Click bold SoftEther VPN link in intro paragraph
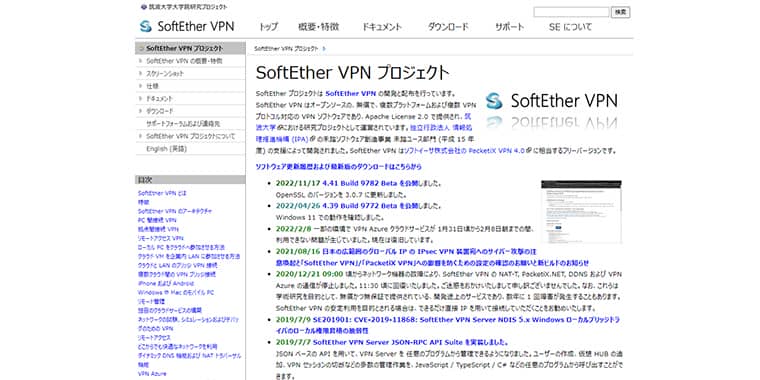 (x=351, y=93)
